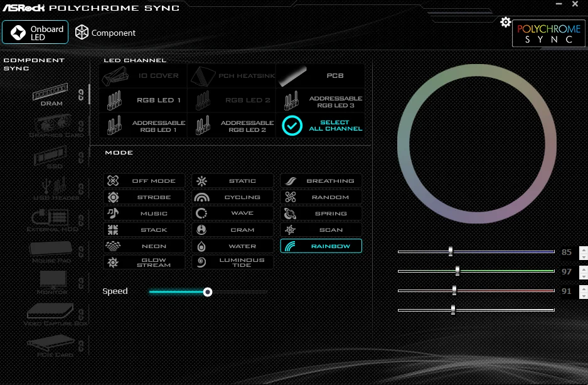
Task: Select the Strobe mode
Action: click(144, 197)
